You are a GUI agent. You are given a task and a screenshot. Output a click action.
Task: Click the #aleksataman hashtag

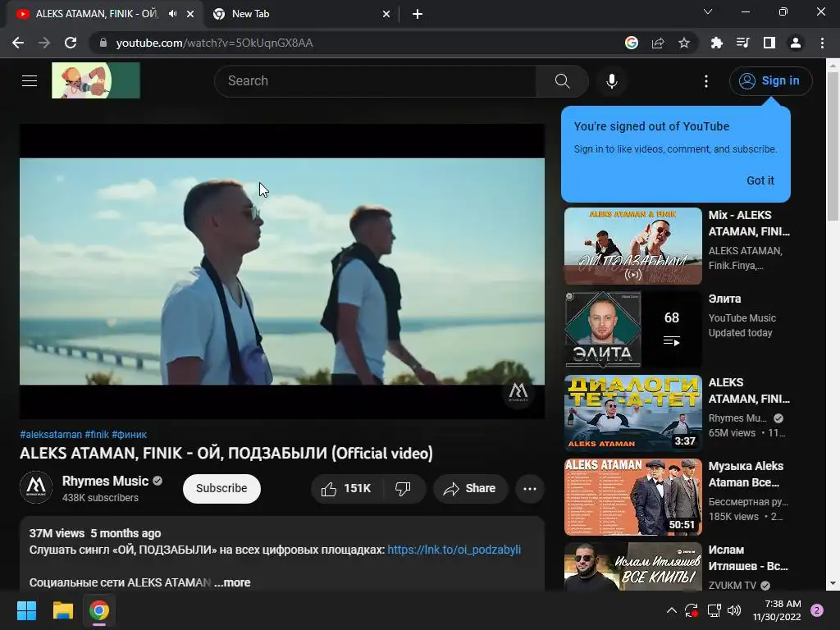pos(51,435)
